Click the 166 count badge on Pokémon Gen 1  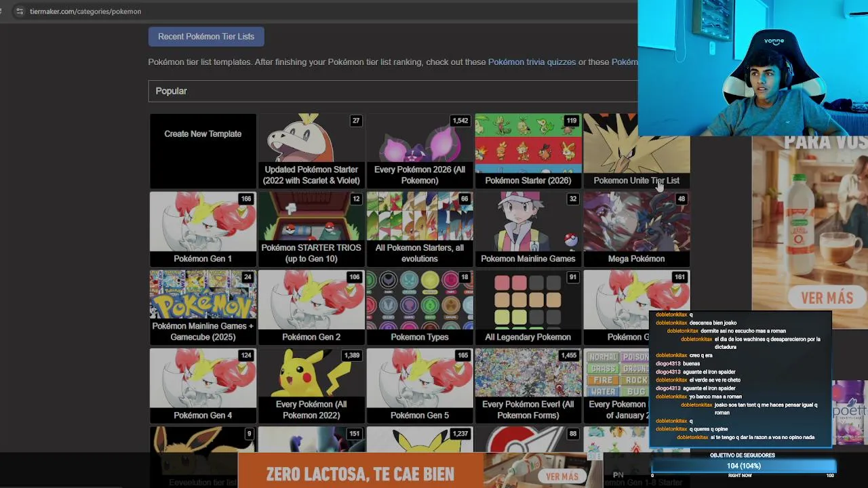coord(246,199)
